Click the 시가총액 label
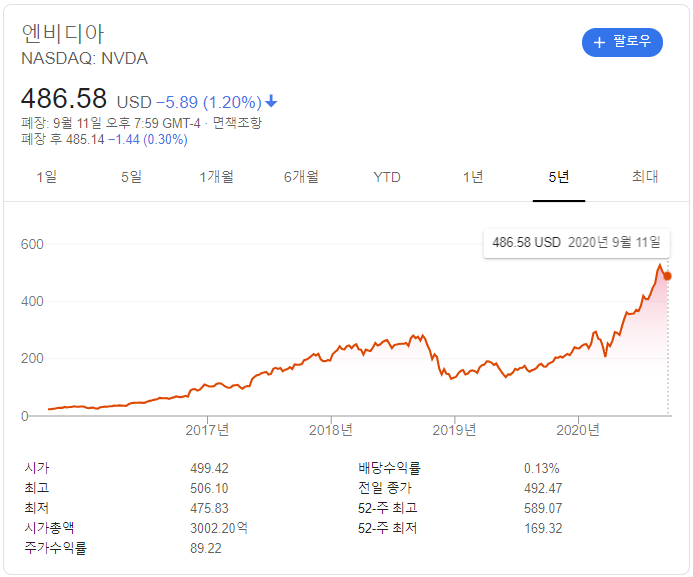This screenshot has width=693, height=577. (50, 528)
